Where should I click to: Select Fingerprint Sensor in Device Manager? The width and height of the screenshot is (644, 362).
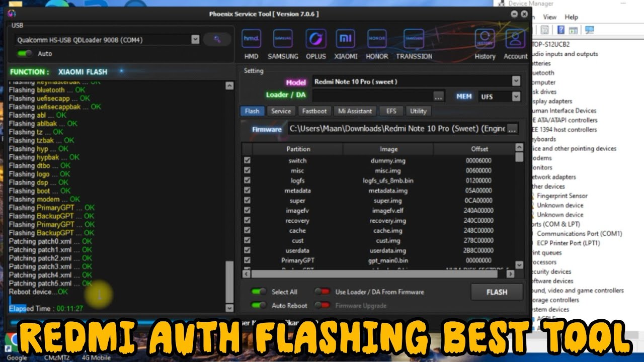coord(562,196)
